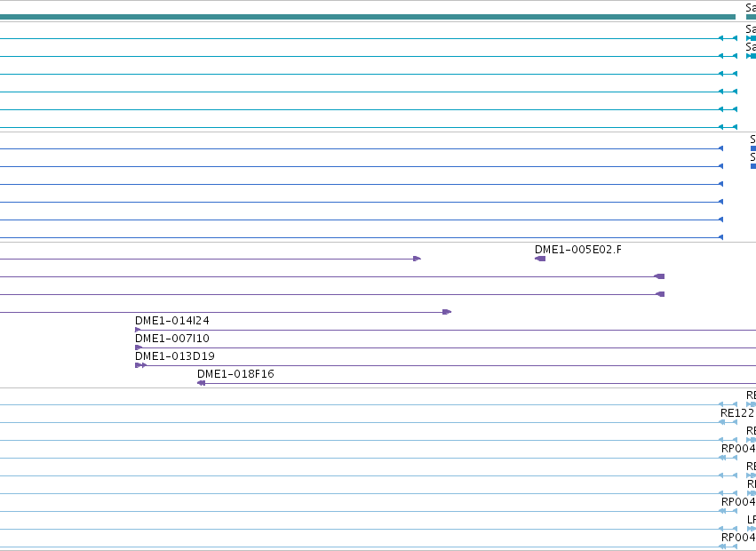756x551 pixels.
Task: Click the DME1-018F16 clone label
Action: coord(235,374)
